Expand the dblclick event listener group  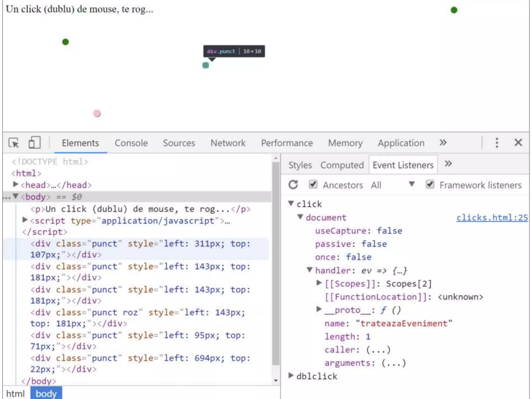[x=291, y=375]
